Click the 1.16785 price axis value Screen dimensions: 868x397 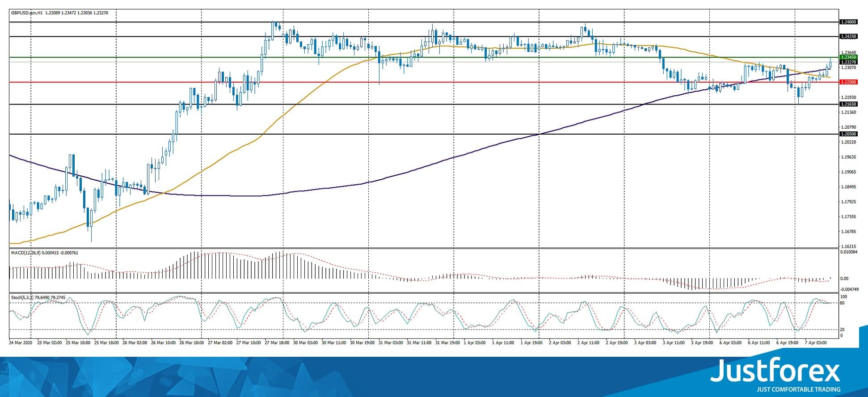(848, 232)
